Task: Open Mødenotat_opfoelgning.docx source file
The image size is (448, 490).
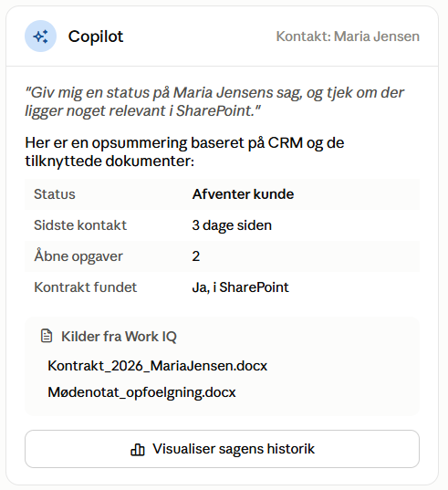Action: coord(141,392)
